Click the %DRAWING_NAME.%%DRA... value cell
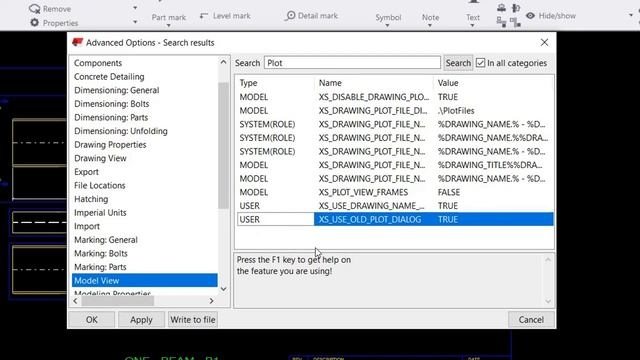 493,138
